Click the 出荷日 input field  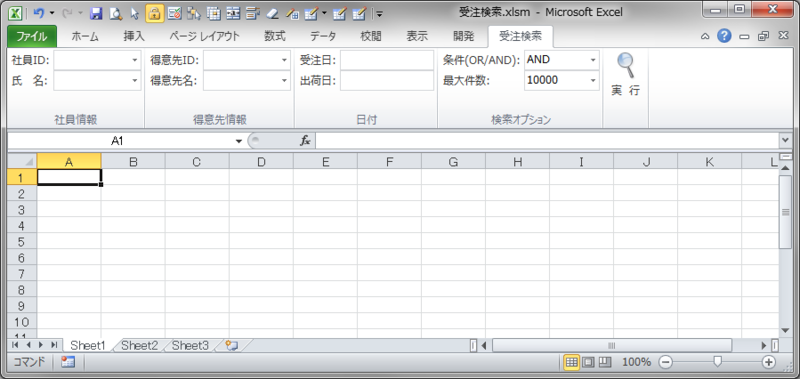[387, 81]
